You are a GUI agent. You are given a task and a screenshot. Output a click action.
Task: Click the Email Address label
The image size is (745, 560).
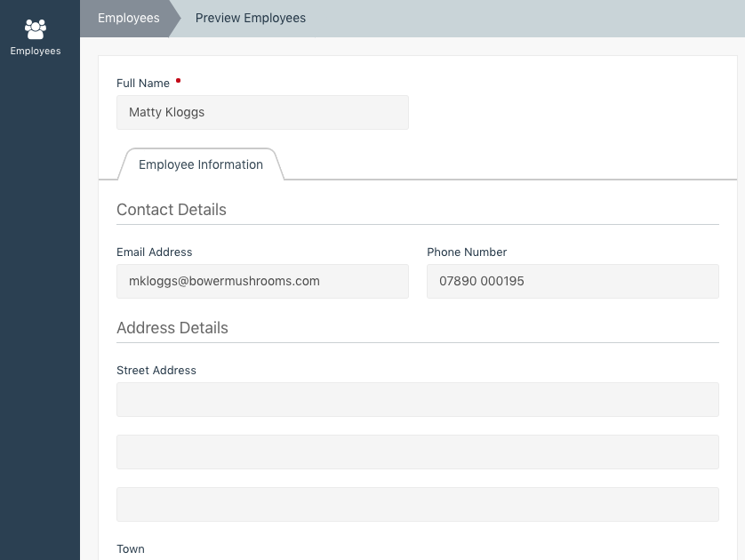[x=155, y=252]
